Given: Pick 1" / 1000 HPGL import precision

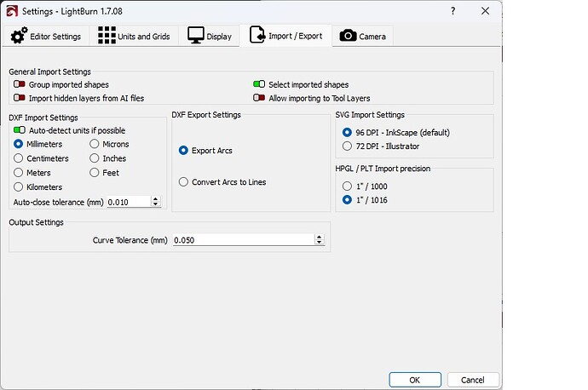Looking at the screenshot, I should 346,186.
